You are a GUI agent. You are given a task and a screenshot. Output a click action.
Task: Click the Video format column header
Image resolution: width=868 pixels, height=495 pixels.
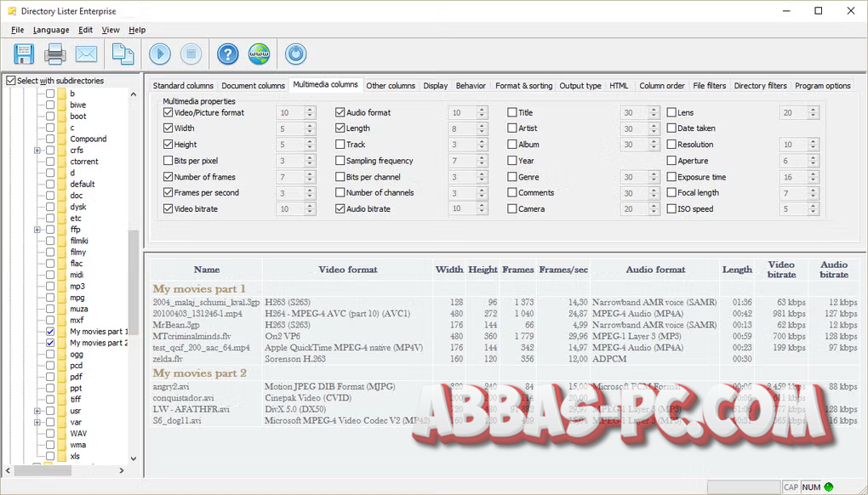tap(347, 270)
